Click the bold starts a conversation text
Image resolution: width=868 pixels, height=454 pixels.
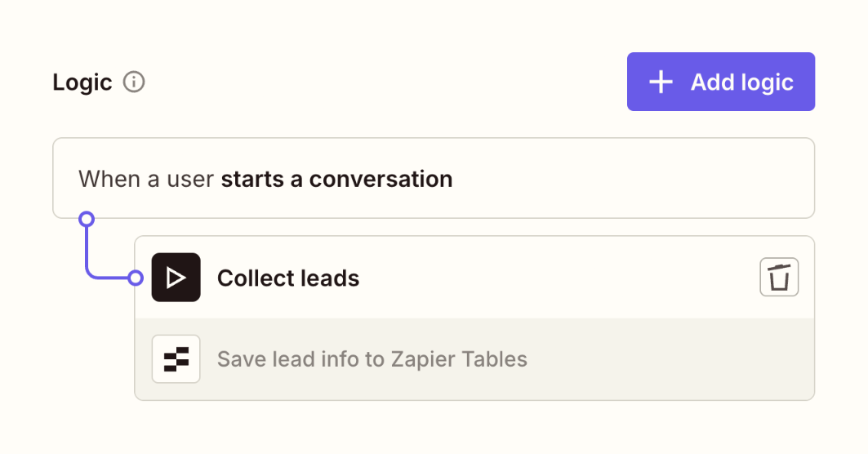336,179
